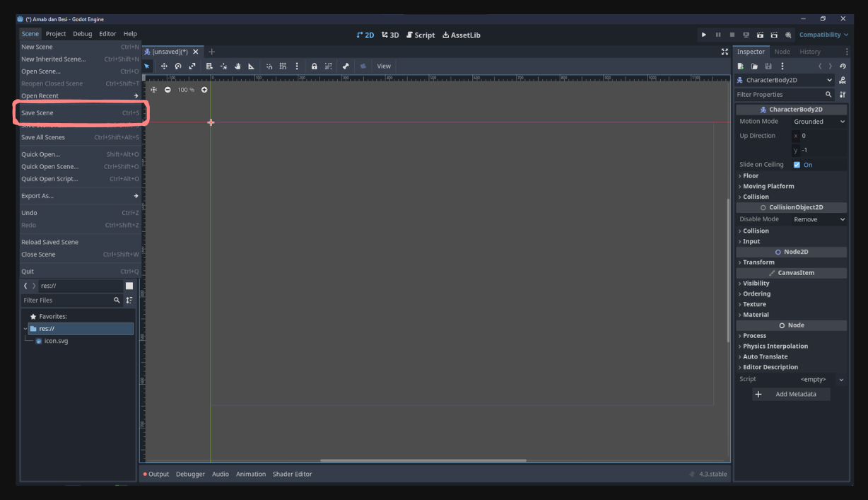Enable Movie Maker mode

pos(788,35)
